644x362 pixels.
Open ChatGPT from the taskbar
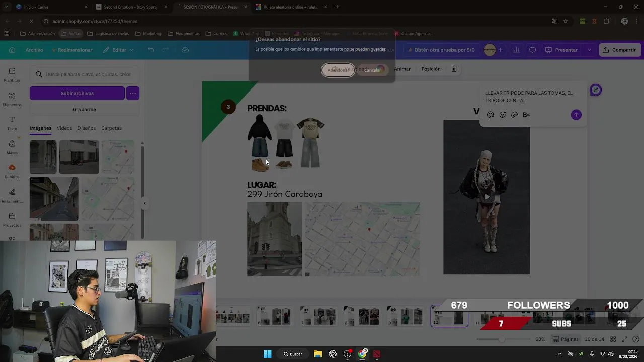(x=333, y=354)
